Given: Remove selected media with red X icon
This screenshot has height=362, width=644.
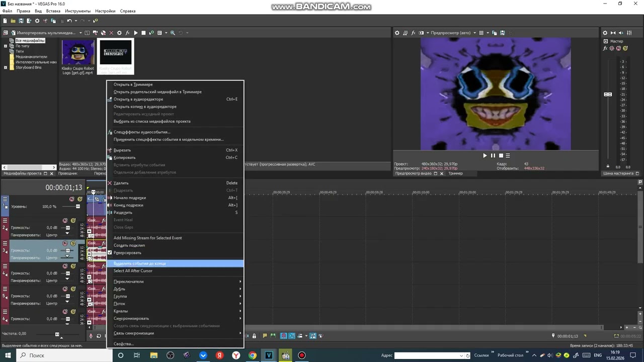Looking at the screenshot, I should point(111,33).
